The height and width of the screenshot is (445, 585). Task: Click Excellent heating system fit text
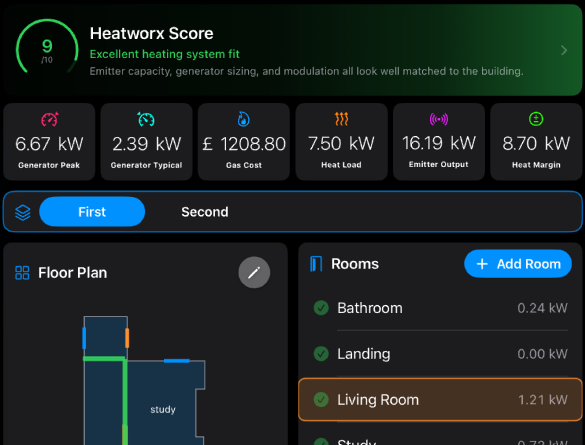pyautogui.click(x=165, y=54)
